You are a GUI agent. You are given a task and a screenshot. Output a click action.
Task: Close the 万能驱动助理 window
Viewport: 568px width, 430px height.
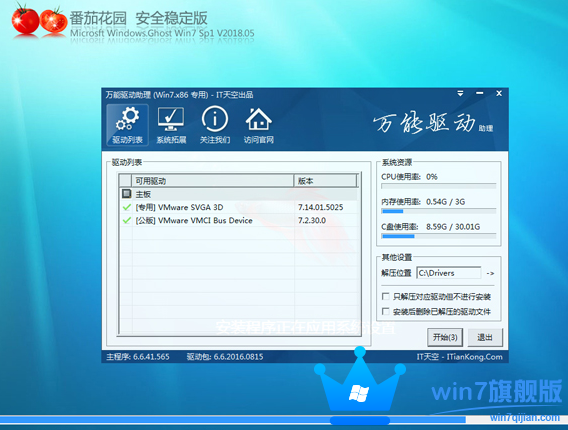pos(499,93)
